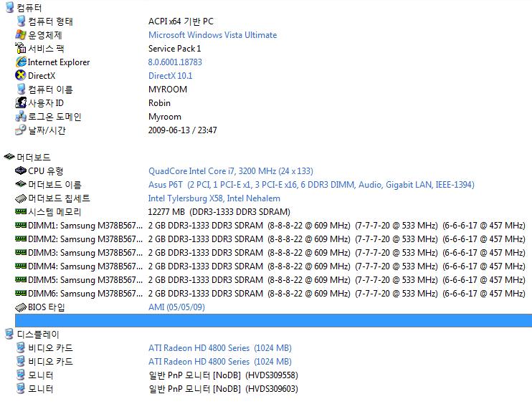Open the DirectX 10.1 link

point(171,76)
